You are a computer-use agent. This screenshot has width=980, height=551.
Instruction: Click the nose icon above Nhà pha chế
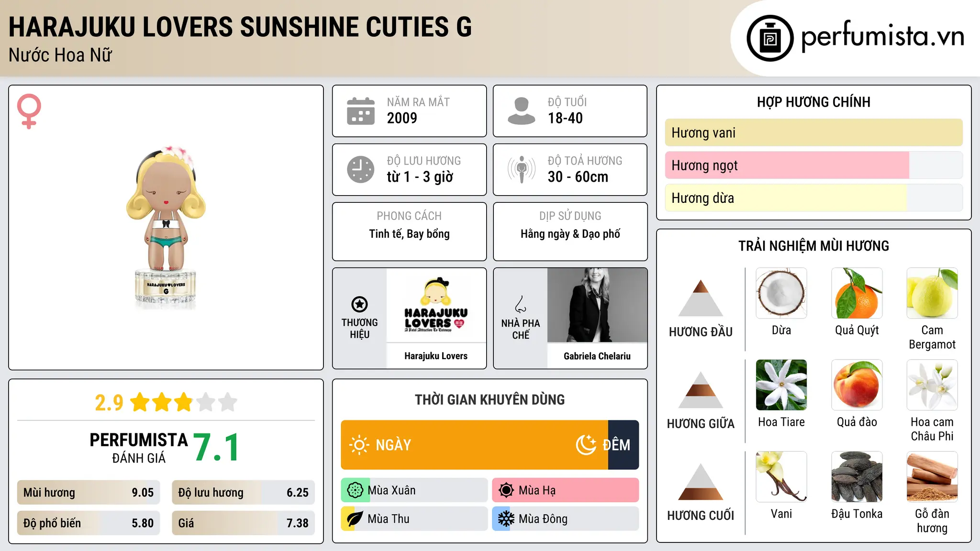coord(521,304)
